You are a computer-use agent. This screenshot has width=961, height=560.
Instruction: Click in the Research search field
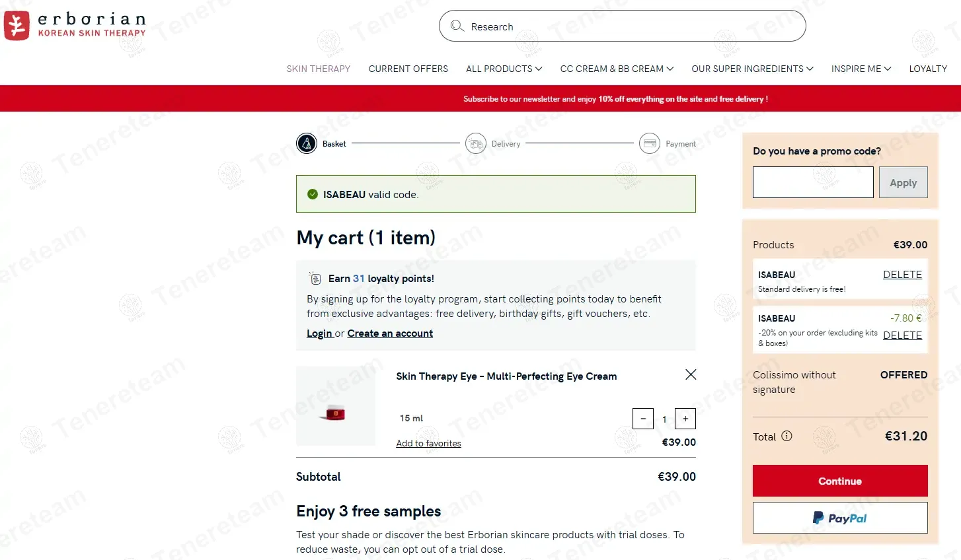623,26
